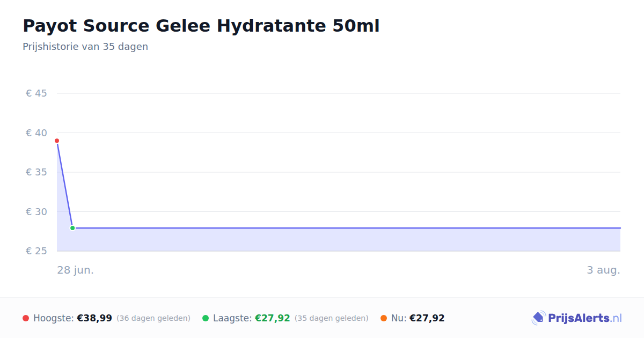Click the green lowest price dot on chart

click(x=72, y=228)
